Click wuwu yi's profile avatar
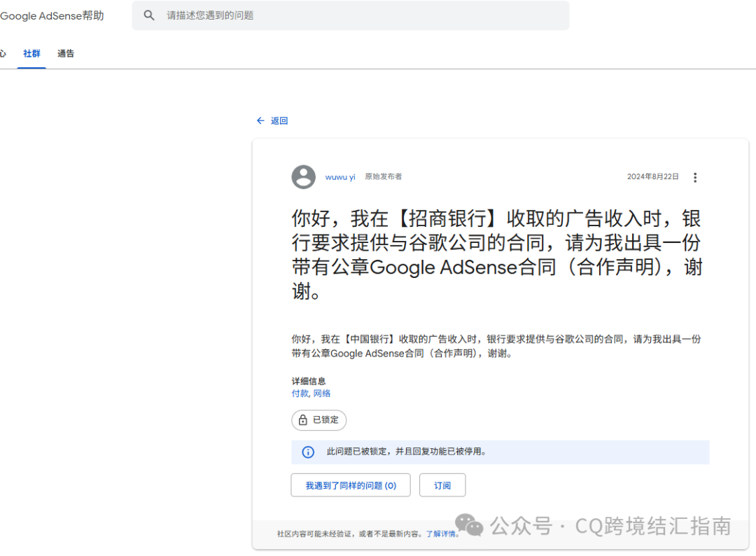This screenshot has height=556, width=756. click(303, 177)
